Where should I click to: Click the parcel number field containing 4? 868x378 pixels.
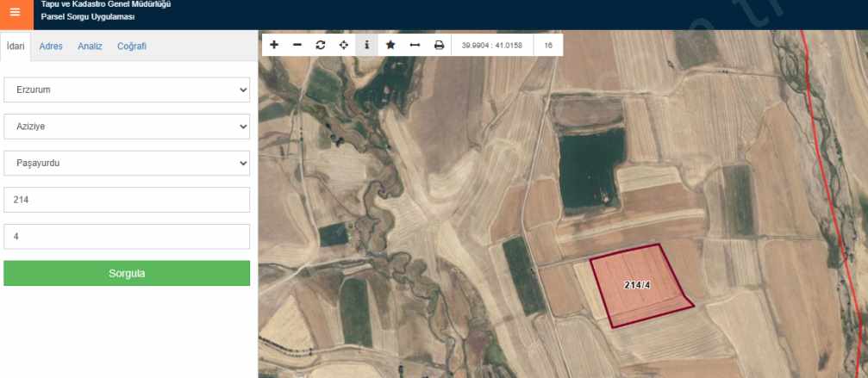127,236
